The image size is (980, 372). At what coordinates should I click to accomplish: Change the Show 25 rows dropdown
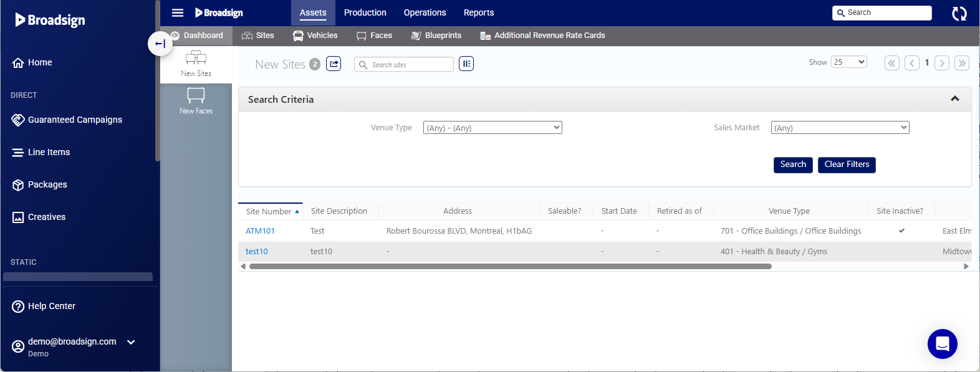pyautogui.click(x=848, y=62)
